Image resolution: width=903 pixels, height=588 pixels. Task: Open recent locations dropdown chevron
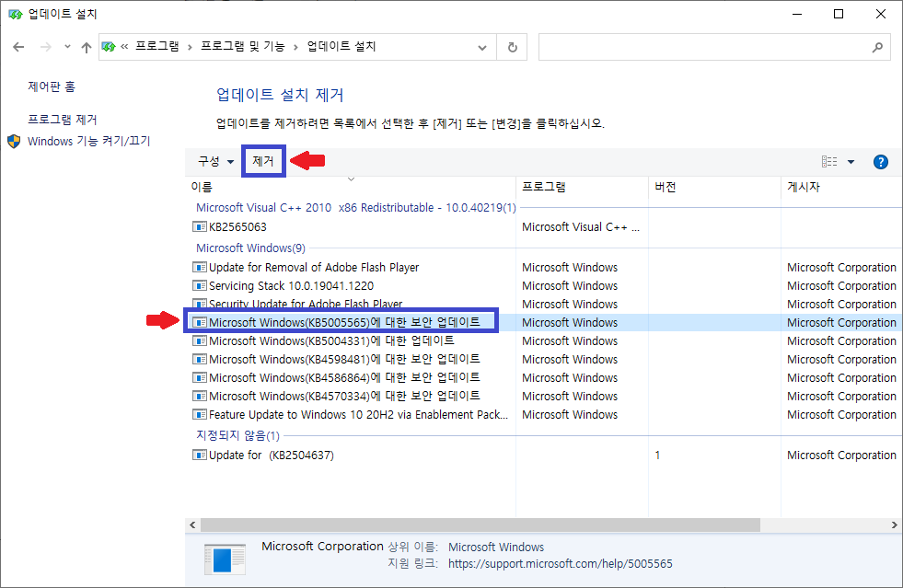(67, 47)
